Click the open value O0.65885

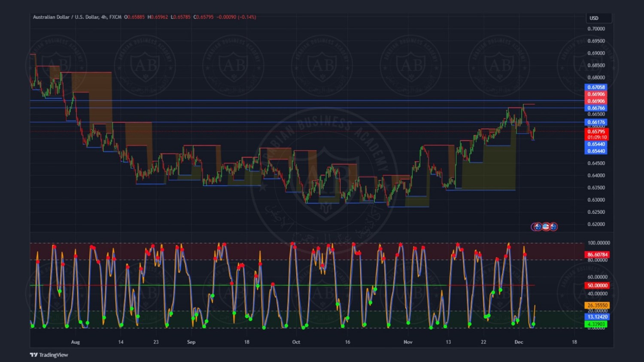[134, 17]
